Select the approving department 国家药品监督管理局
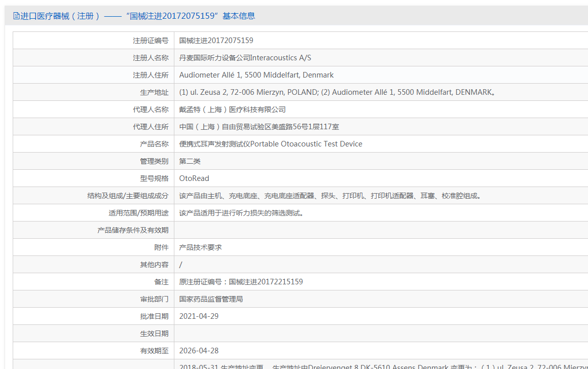588x369 pixels. coord(211,299)
